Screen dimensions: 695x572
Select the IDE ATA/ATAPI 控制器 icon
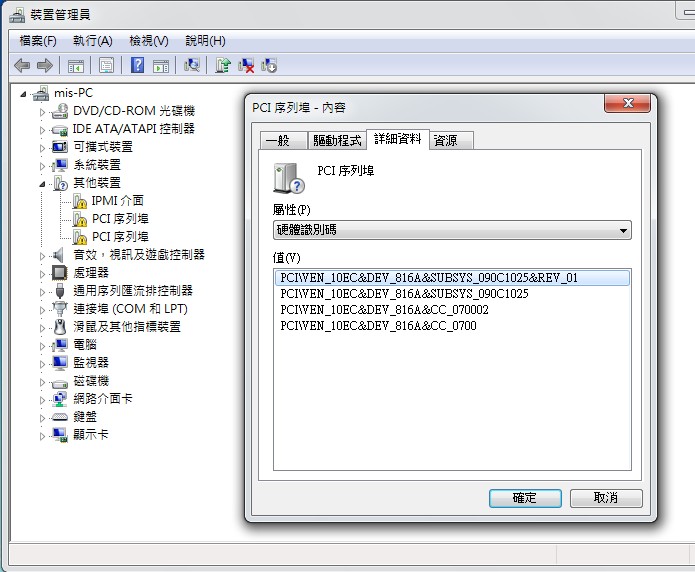pyautogui.click(x=60, y=129)
